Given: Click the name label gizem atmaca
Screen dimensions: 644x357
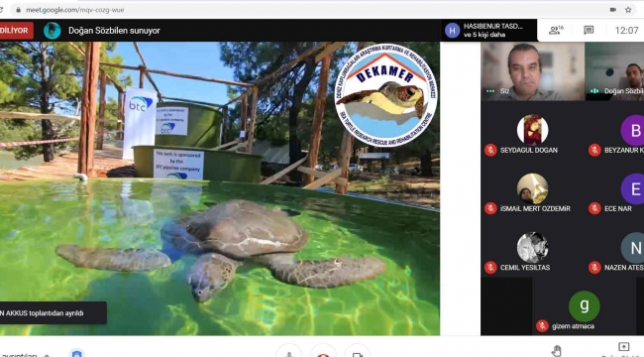Looking at the screenshot, I should (x=573, y=326).
